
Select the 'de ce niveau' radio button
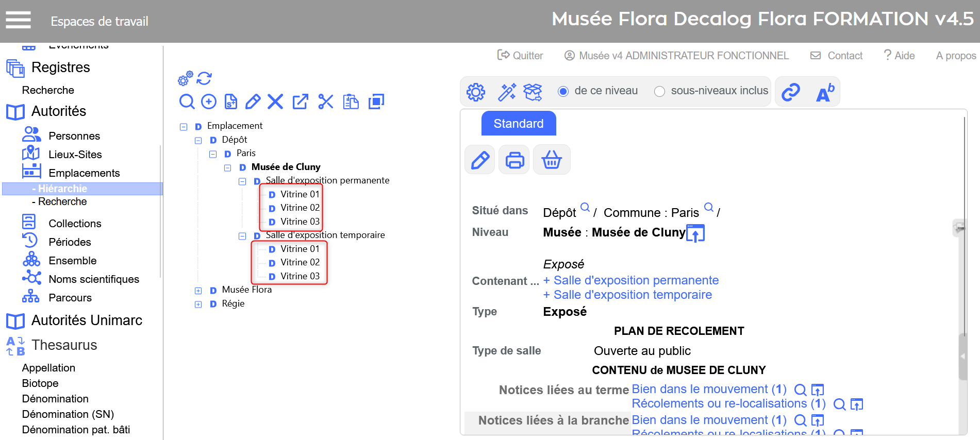coord(563,92)
